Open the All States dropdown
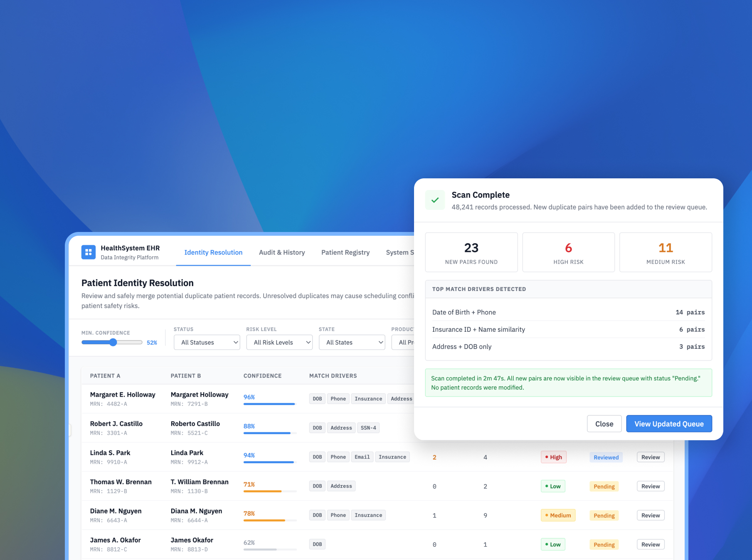The height and width of the screenshot is (560, 752). click(x=352, y=342)
